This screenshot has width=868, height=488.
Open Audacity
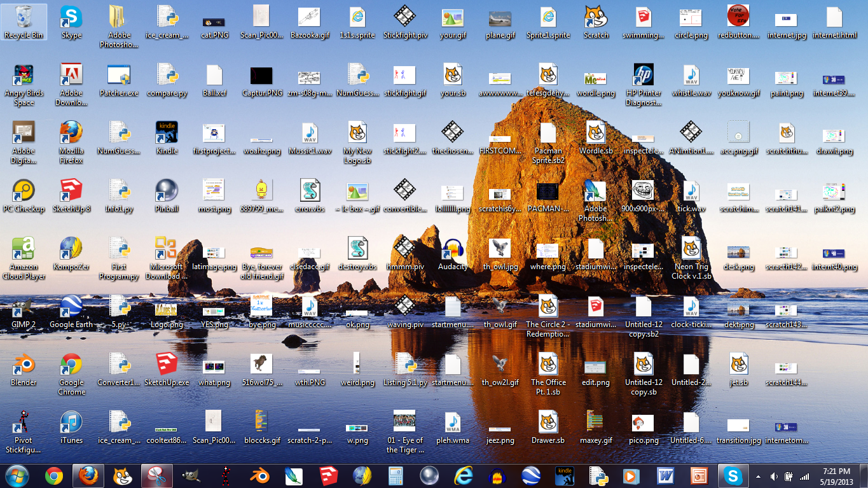[x=453, y=249]
